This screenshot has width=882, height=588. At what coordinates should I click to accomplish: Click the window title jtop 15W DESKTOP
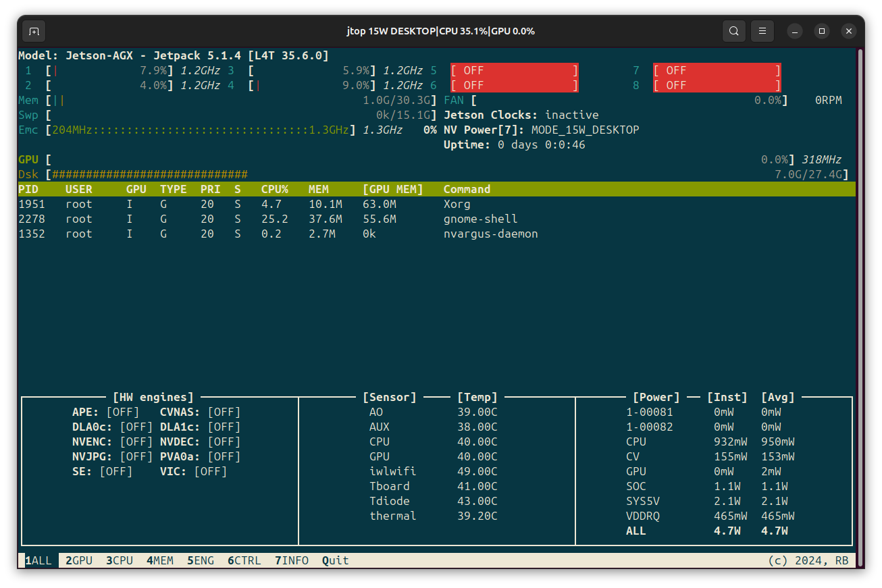pos(440,31)
